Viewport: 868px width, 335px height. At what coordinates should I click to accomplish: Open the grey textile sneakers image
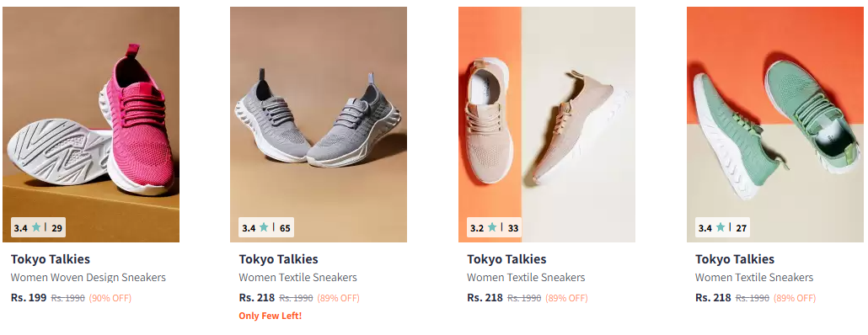[319, 125]
